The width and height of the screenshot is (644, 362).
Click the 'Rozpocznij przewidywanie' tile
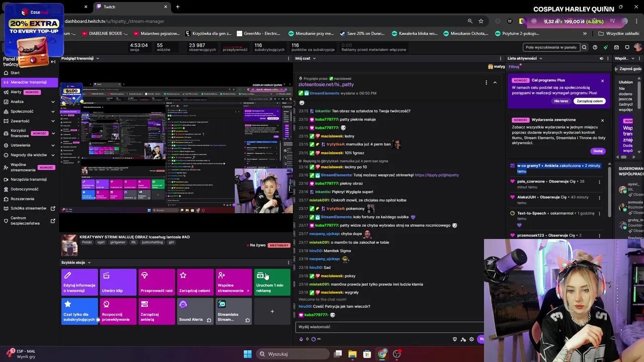tap(118, 311)
